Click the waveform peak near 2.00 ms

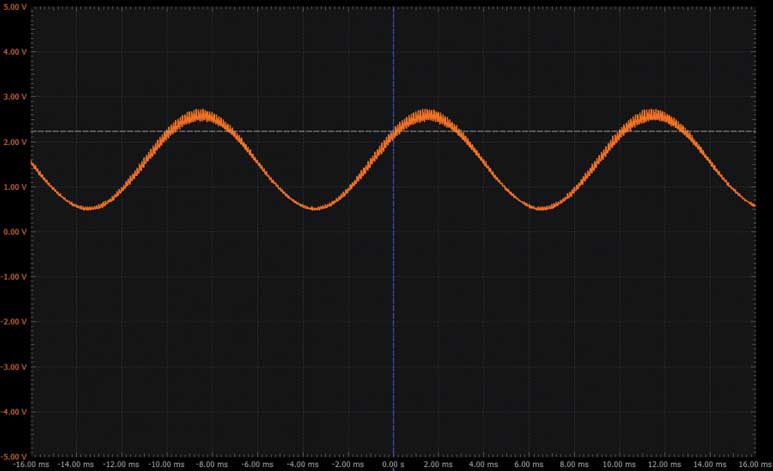point(427,115)
